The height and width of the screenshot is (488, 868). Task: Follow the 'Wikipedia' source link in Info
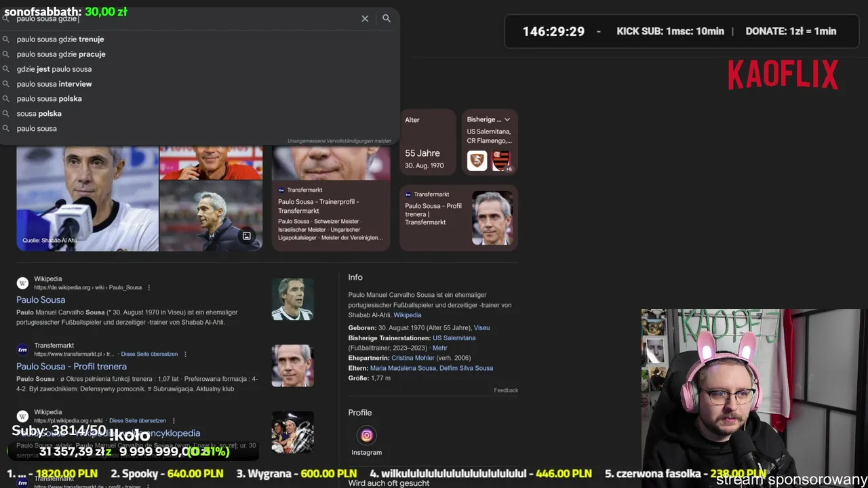coord(408,315)
